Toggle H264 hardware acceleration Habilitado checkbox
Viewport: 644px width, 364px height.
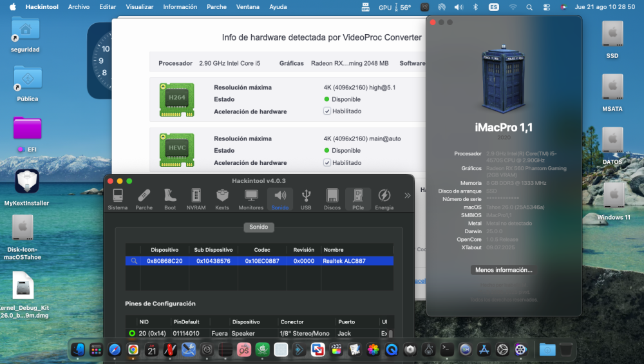click(327, 111)
